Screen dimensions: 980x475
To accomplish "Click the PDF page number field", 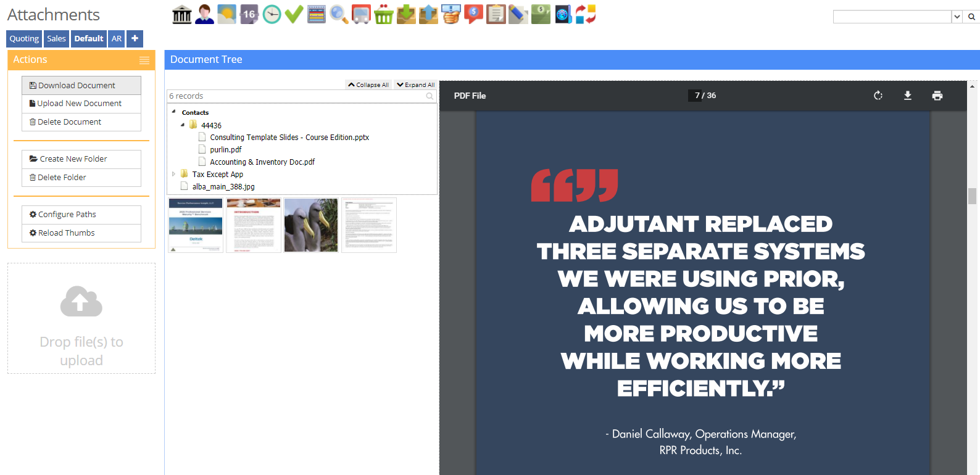I will click(696, 96).
